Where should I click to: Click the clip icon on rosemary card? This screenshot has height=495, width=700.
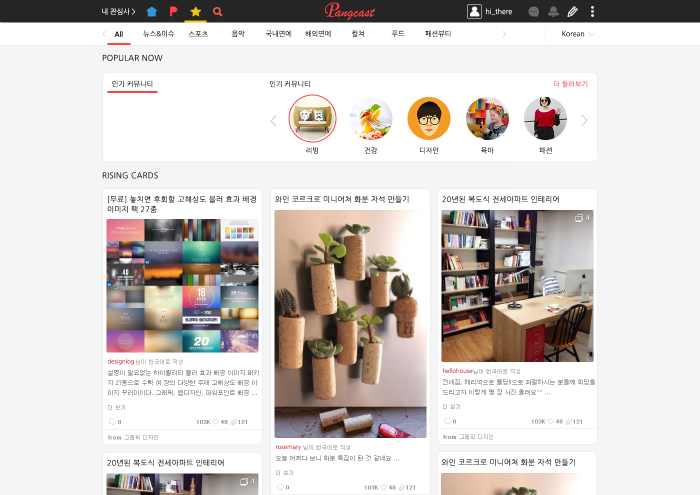401,487
